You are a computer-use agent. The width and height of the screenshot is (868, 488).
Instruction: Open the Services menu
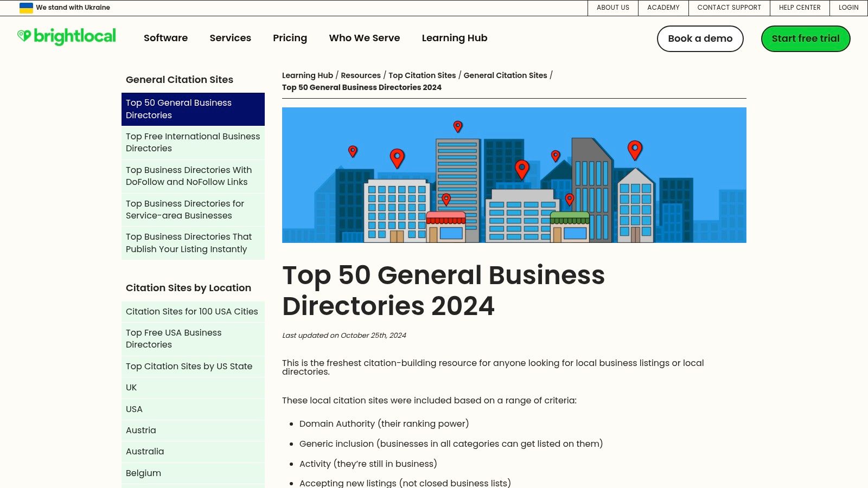coord(230,38)
